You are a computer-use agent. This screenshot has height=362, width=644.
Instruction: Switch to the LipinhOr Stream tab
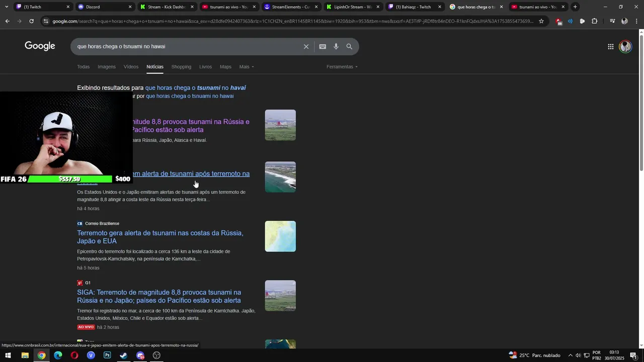tap(352, 7)
